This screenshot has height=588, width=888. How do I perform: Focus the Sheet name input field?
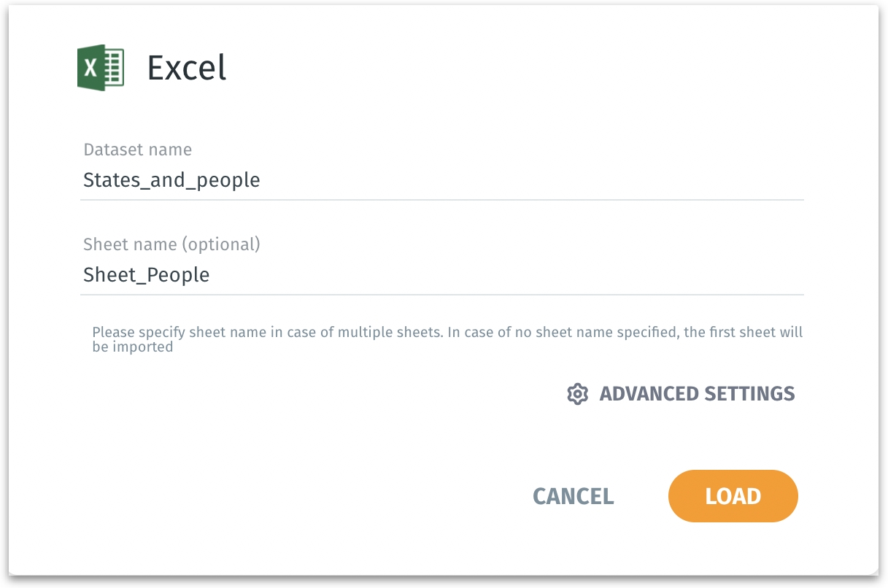click(441, 275)
